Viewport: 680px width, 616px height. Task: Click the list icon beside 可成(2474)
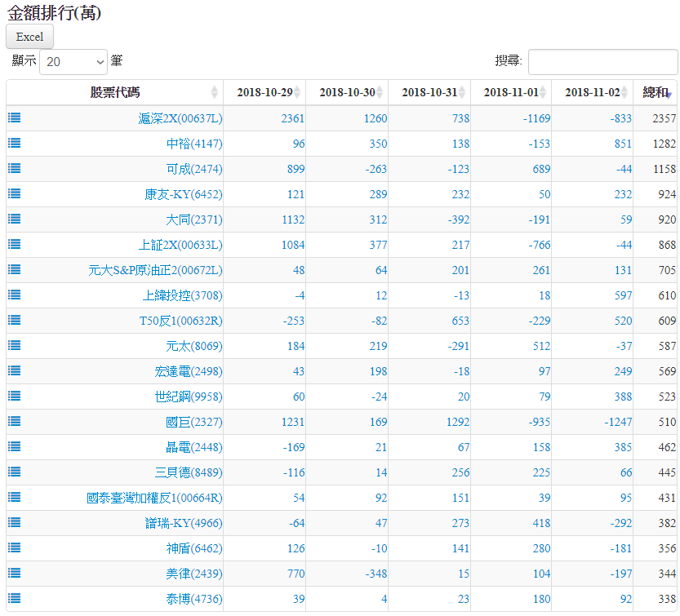pos(15,168)
